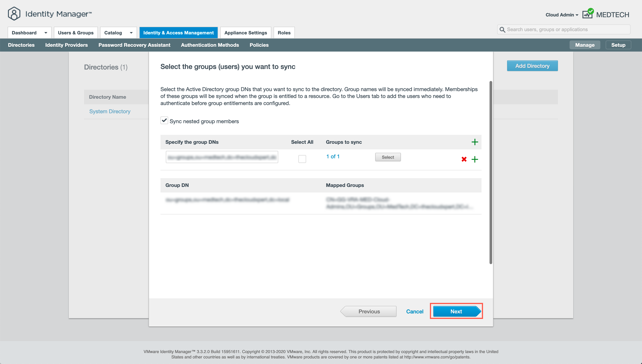Click the search magnifier icon

point(502,30)
